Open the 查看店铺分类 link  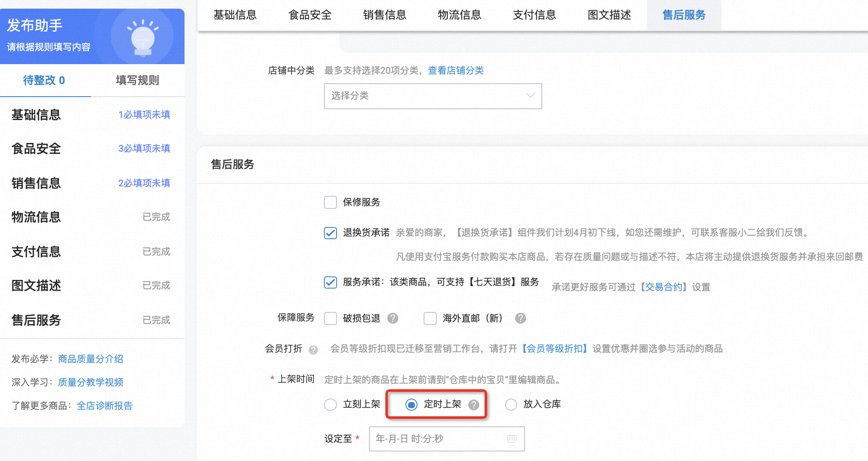456,71
